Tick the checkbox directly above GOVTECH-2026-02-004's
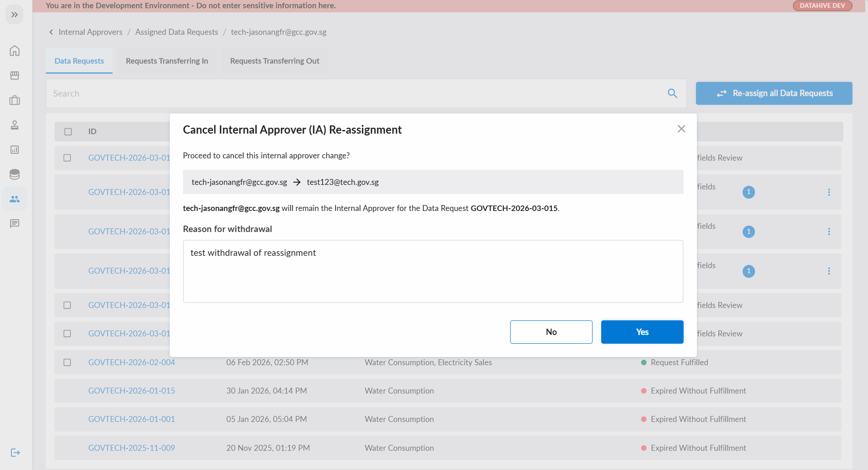 tap(67, 334)
